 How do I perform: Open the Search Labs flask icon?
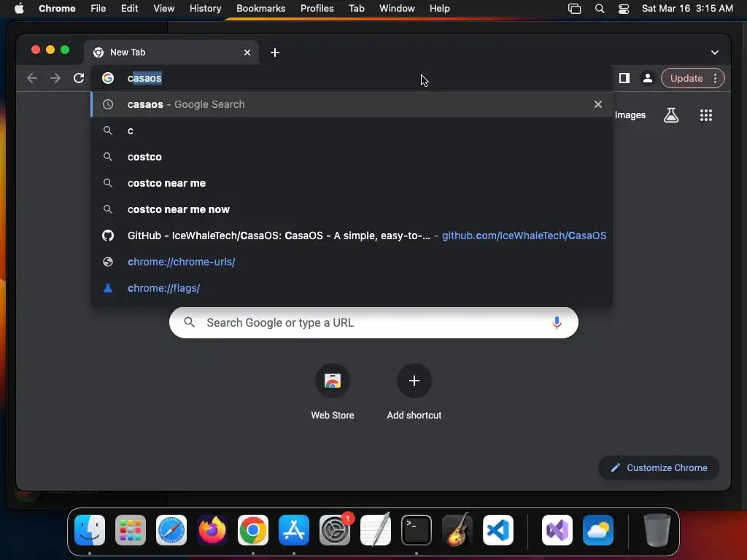(x=671, y=114)
